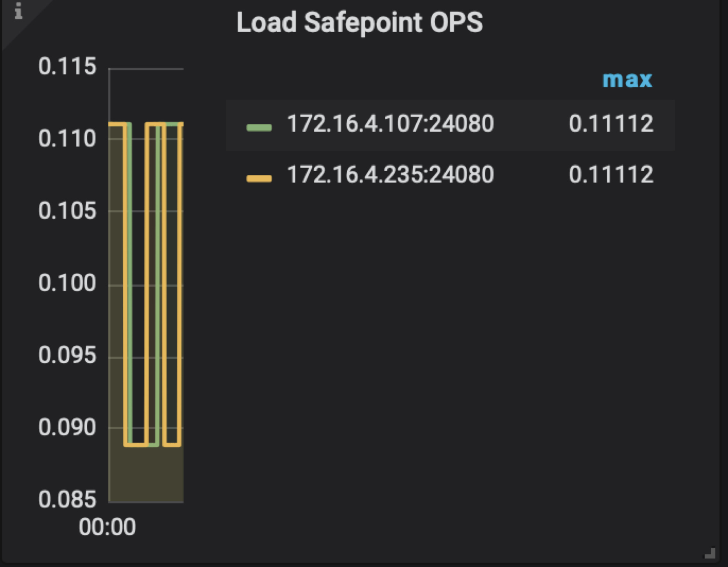This screenshot has width=728, height=567.
Task: Click the 0.110 y-axis label
Action: tap(67, 138)
